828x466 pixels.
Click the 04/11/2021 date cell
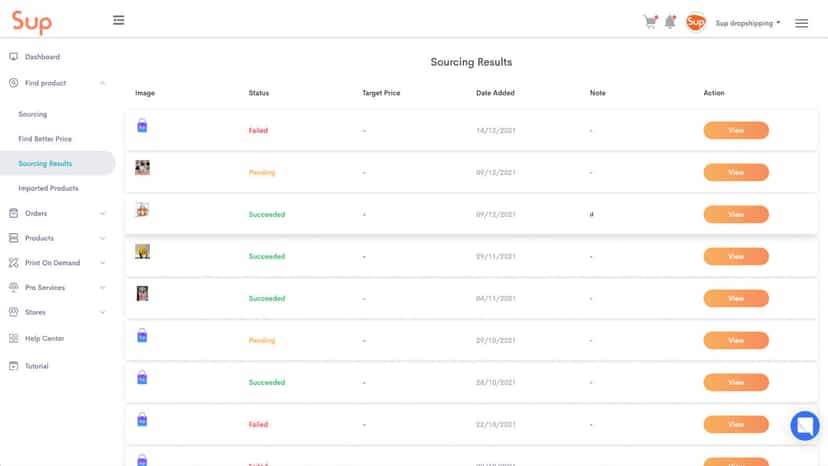coord(495,299)
